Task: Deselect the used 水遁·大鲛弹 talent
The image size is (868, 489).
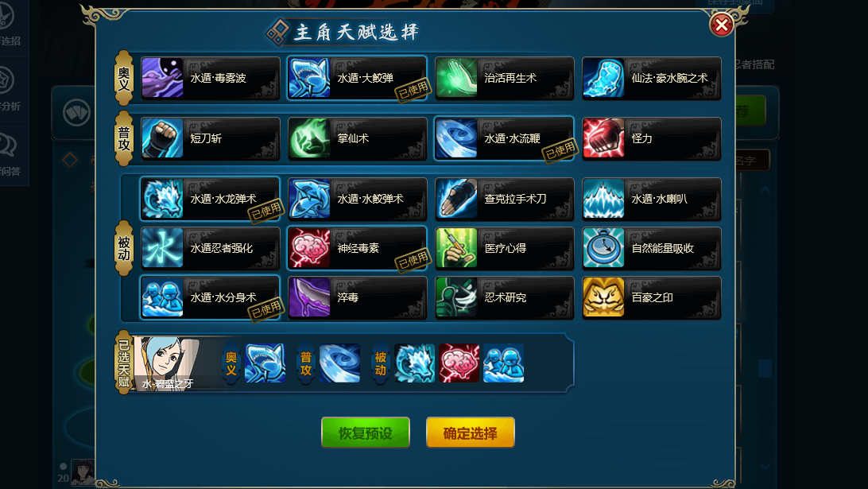Action: (x=357, y=78)
